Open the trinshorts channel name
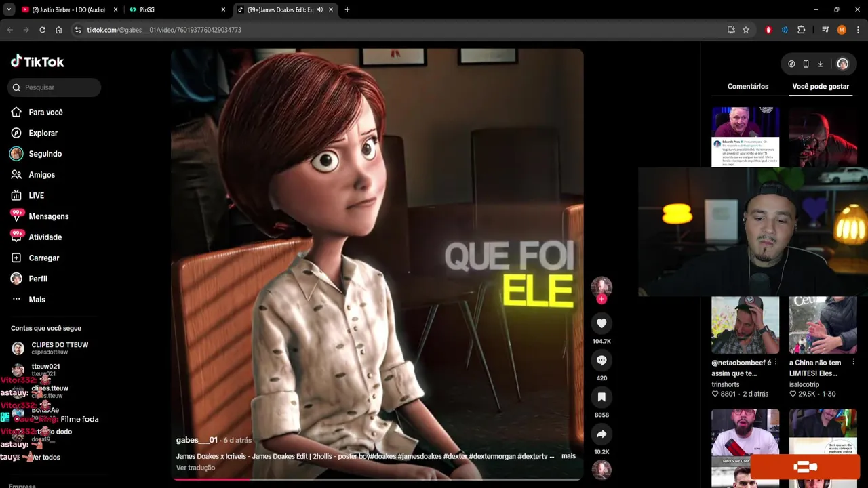 point(725,384)
